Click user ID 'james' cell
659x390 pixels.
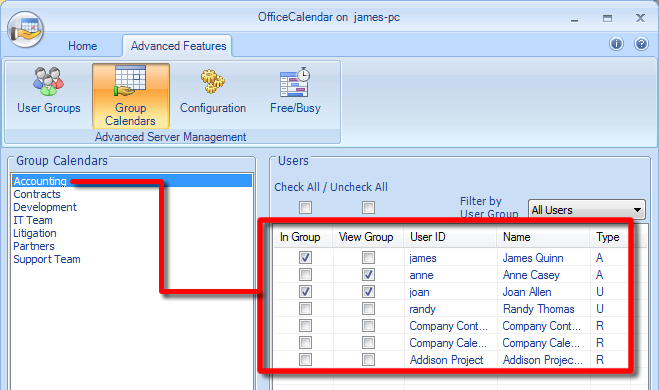pos(423,258)
